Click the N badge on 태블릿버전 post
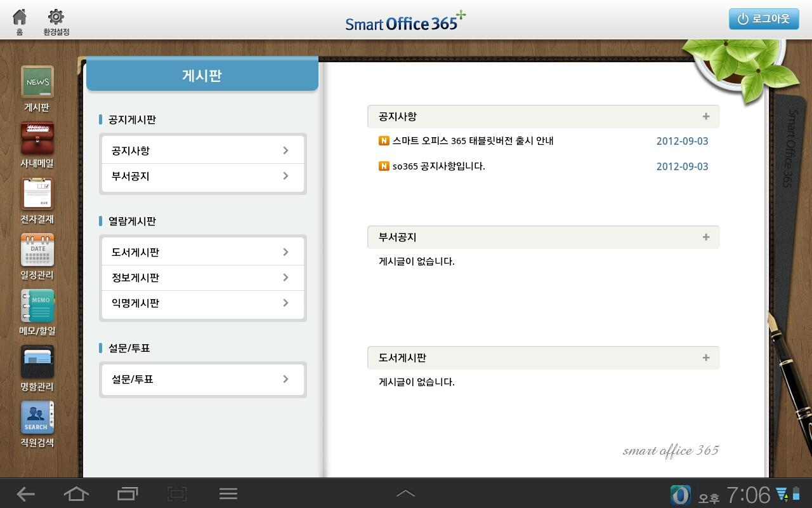This screenshot has height=508, width=812. coord(384,141)
